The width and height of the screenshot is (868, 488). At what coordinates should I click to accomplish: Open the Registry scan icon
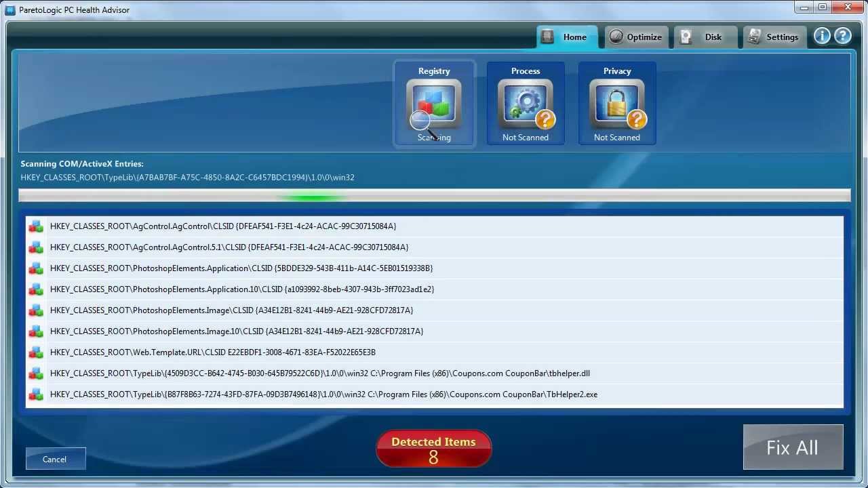click(434, 104)
